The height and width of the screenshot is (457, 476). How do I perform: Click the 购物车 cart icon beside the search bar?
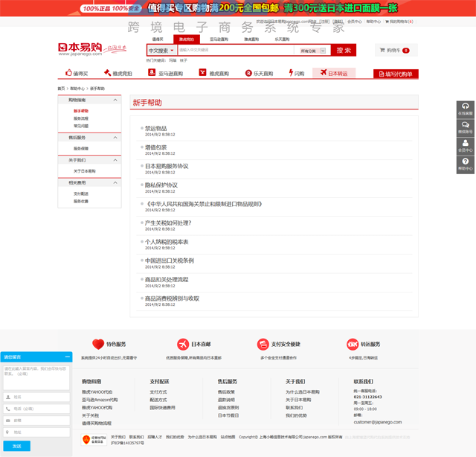pos(382,50)
